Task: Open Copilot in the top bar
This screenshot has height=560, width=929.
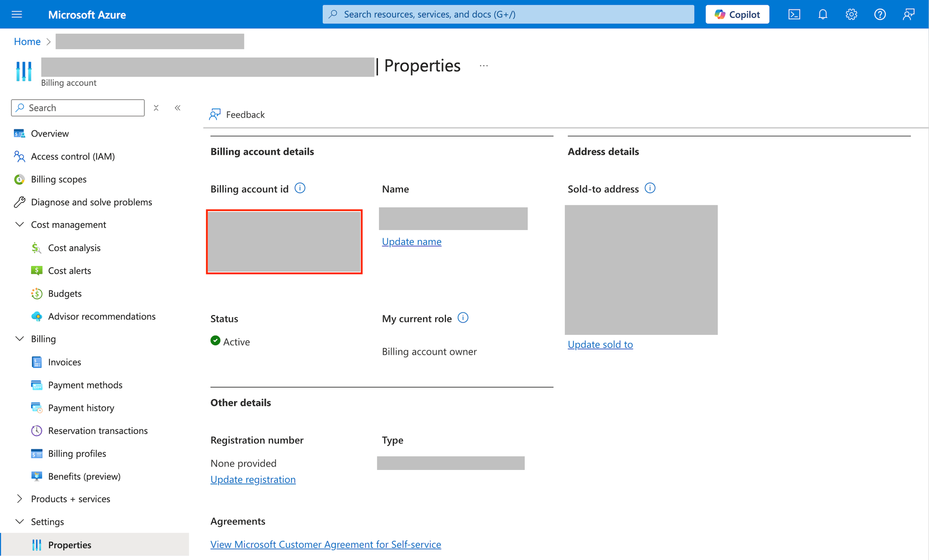Action: click(737, 14)
